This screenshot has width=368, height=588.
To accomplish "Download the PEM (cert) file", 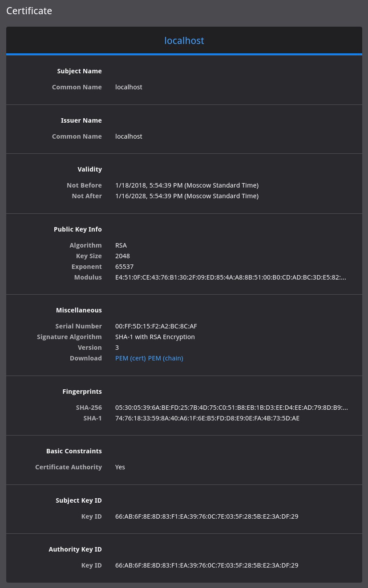I will coord(131,358).
